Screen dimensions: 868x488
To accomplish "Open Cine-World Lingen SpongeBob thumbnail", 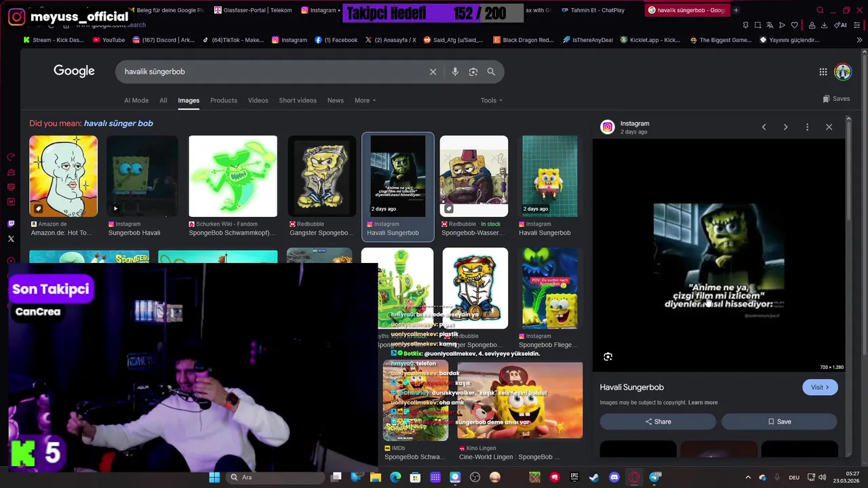I will [x=519, y=401].
